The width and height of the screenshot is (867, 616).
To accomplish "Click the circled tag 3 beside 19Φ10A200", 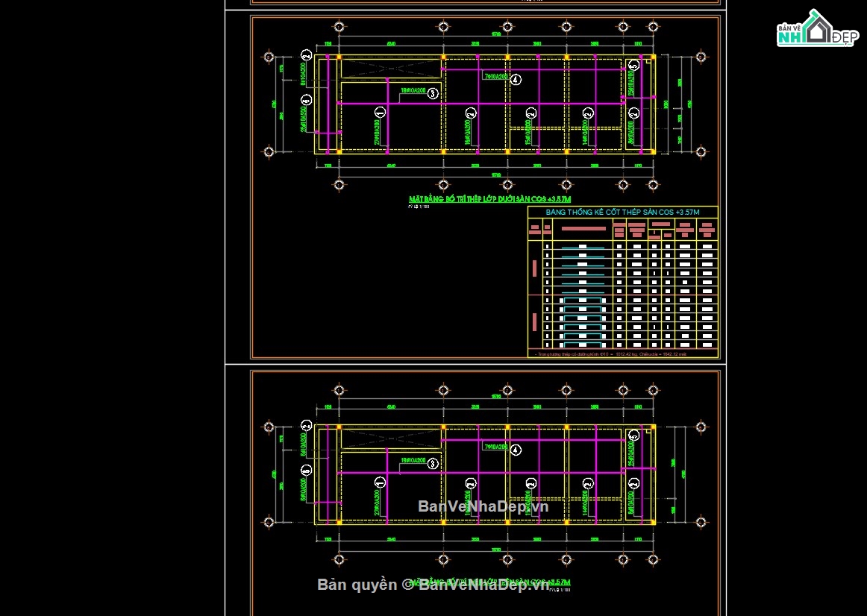I will click(x=433, y=464).
